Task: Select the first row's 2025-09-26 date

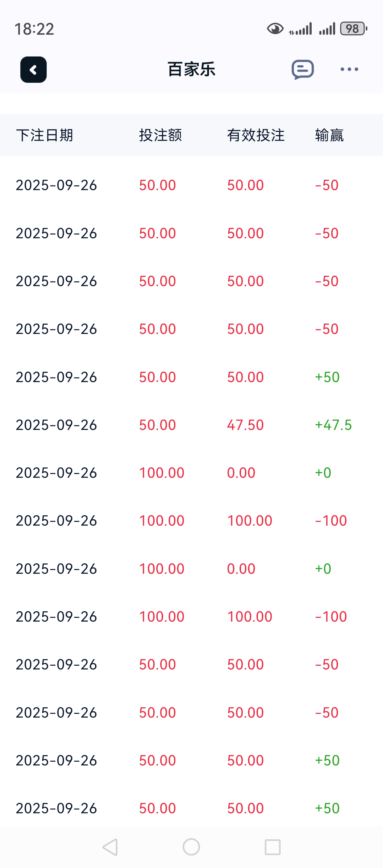Action: point(56,185)
